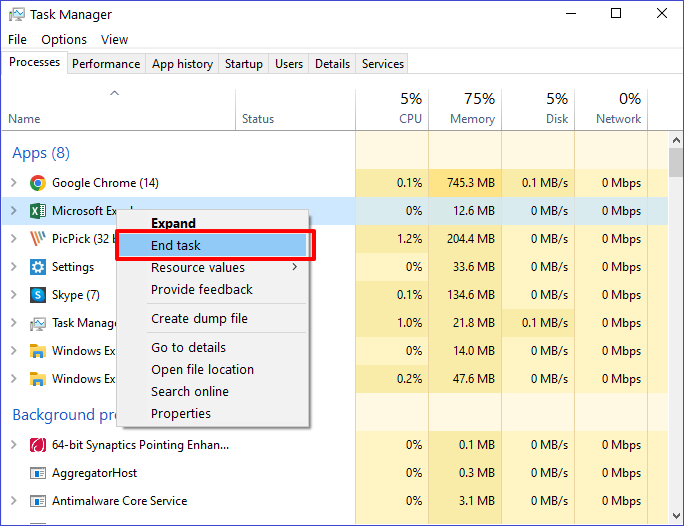
Task: Click the Antimalware Core Service icon
Action: click(x=38, y=501)
